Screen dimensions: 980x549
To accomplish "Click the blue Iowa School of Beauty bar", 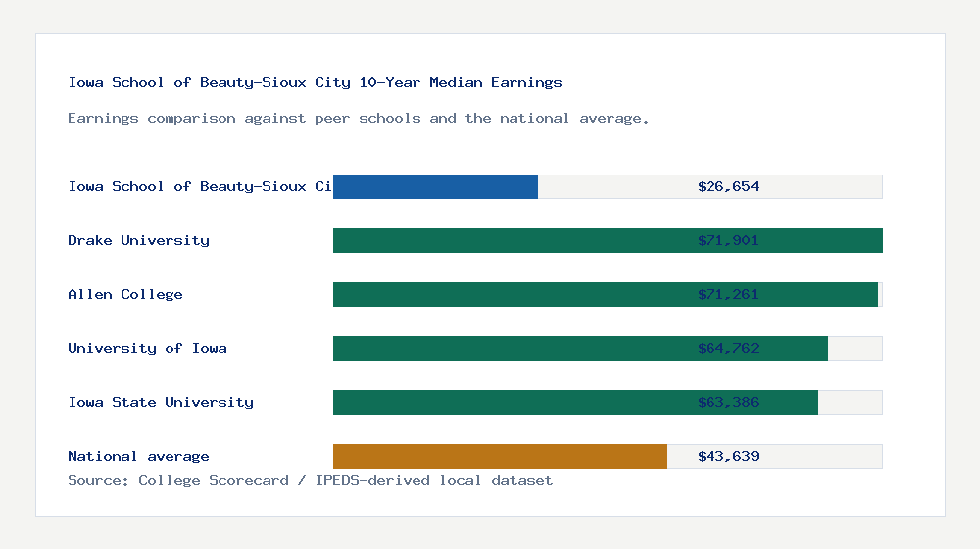I will (436, 187).
